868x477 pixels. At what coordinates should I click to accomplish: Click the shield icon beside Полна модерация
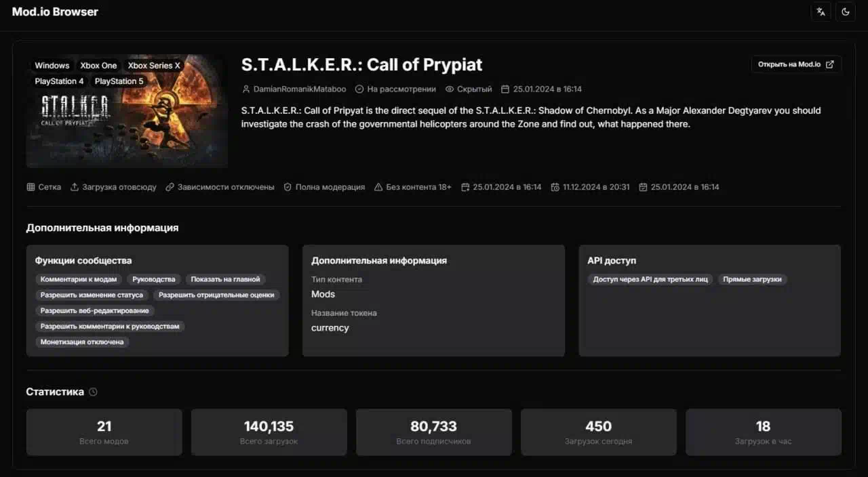point(288,187)
